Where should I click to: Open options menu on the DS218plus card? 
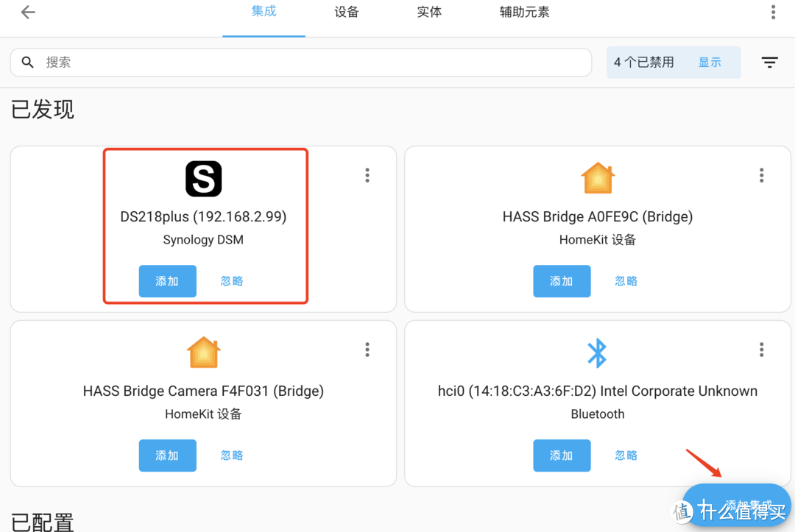367,175
